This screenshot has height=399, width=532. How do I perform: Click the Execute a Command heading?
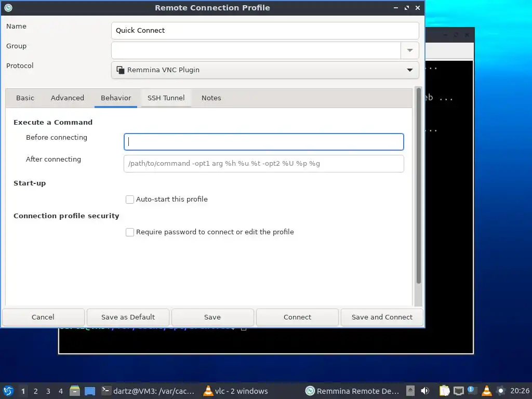pos(53,123)
